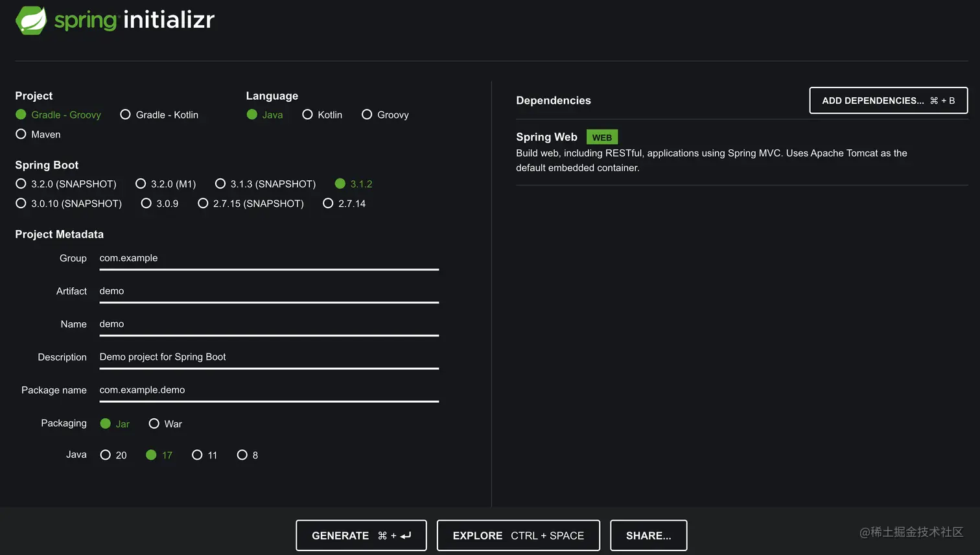Select Spring Boot 3.1.3 (SNAPSHOT)
The image size is (980, 555).
point(265,184)
